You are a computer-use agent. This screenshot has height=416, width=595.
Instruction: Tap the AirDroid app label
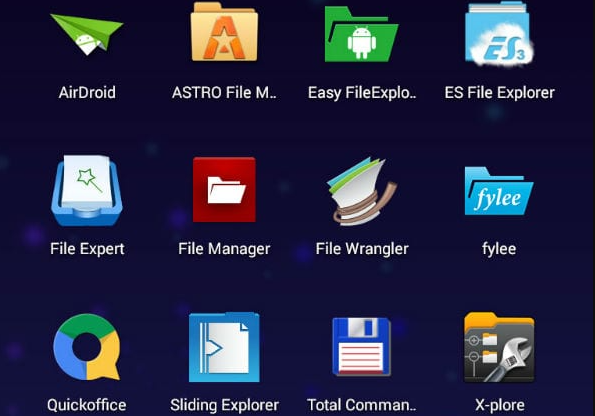point(87,93)
